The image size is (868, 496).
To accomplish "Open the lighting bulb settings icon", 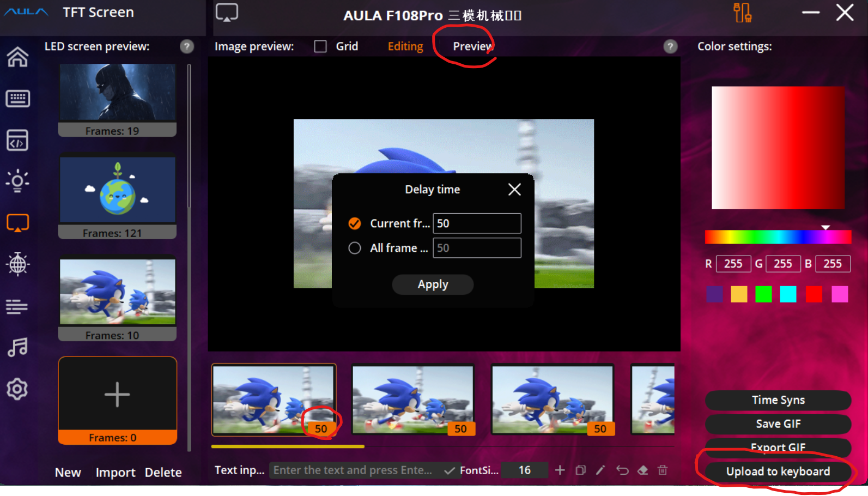I will click(17, 181).
